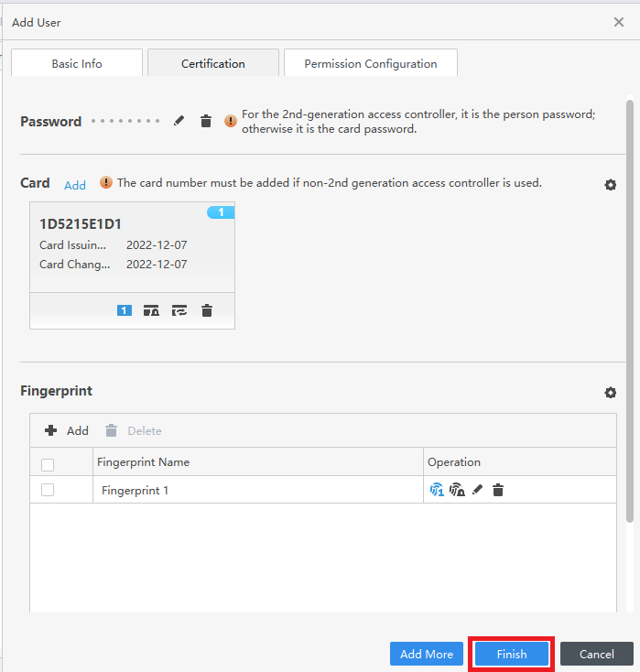Mark card 1D5215E1D1 as duress card
The image size is (640, 672).
tap(152, 310)
